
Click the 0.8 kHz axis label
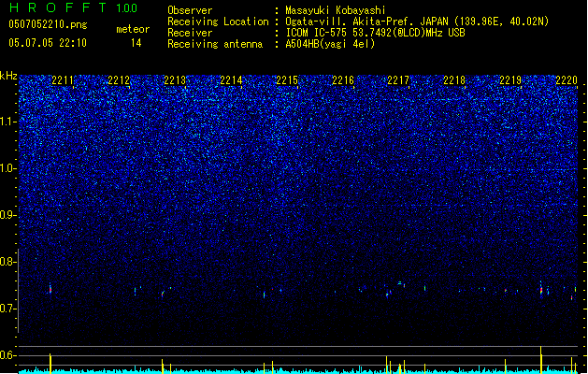pyautogui.click(x=8, y=262)
